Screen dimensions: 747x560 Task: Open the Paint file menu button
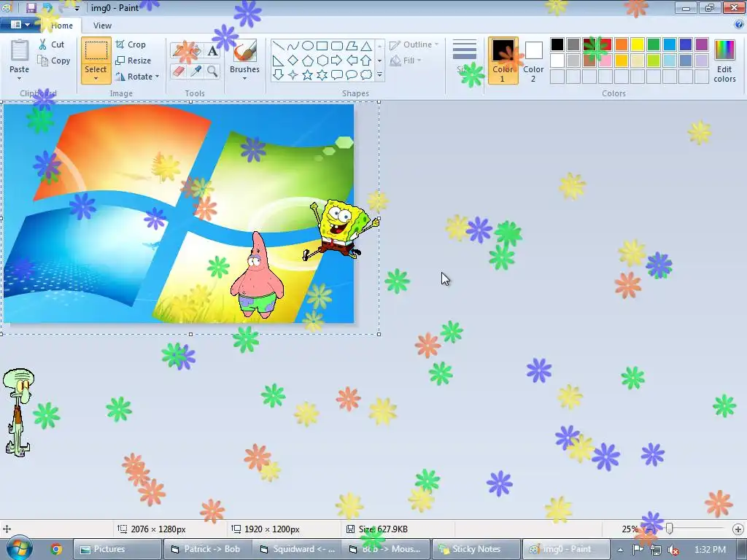[20, 25]
